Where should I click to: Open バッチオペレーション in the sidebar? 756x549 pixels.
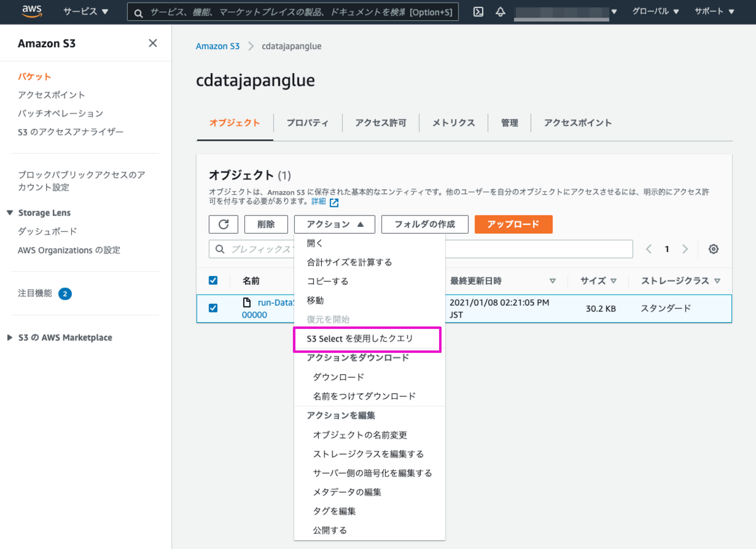coord(60,113)
